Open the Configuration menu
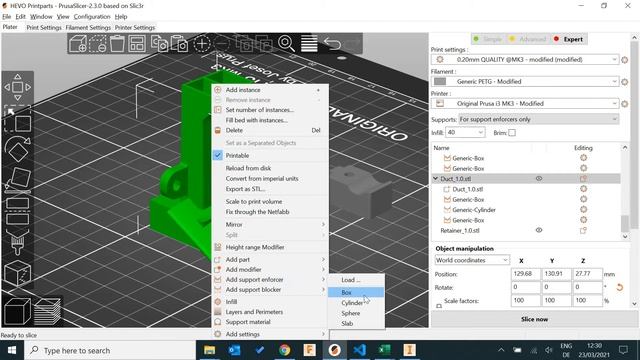 pyautogui.click(x=92, y=16)
